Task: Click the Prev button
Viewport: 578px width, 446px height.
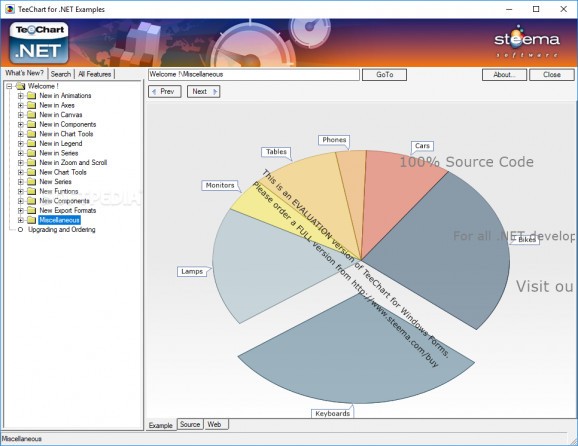Action: pyautogui.click(x=165, y=91)
